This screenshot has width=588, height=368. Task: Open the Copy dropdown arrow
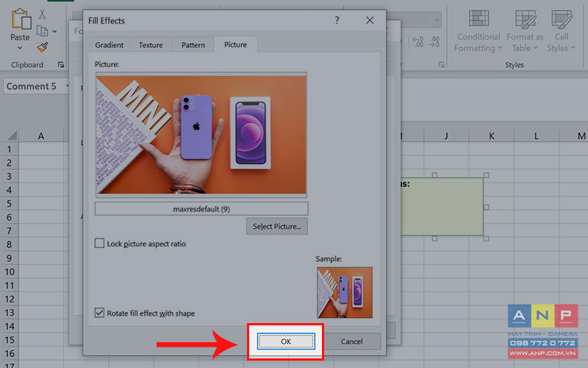tap(54, 31)
